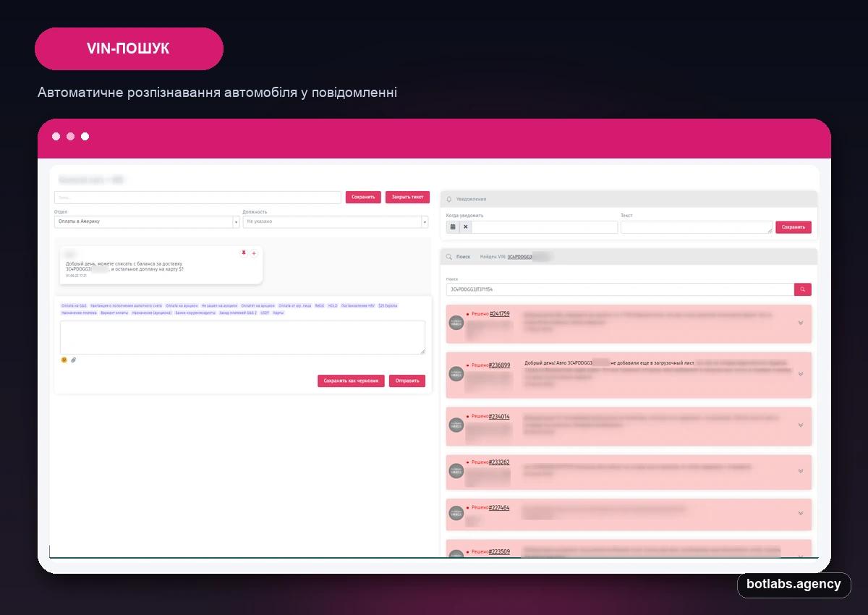Insert the Заход платежей G&G 2 template
The width and height of the screenshot is (868, 615).
(x=238, y=313)
